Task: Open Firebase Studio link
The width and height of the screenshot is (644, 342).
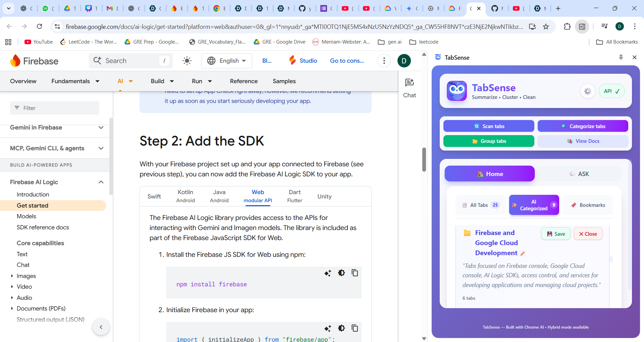Action: pyautogui.click(x=303, y=61)
